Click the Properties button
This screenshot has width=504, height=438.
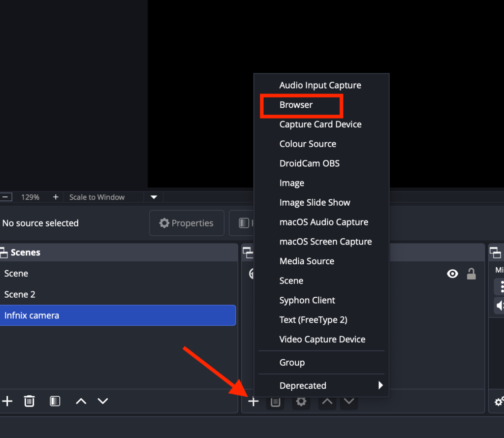tap(187, 223)
